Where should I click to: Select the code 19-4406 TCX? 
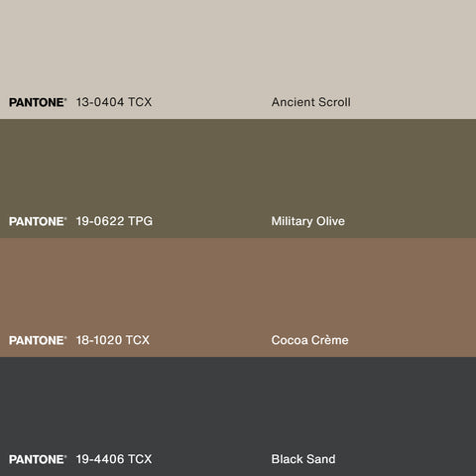114,459
